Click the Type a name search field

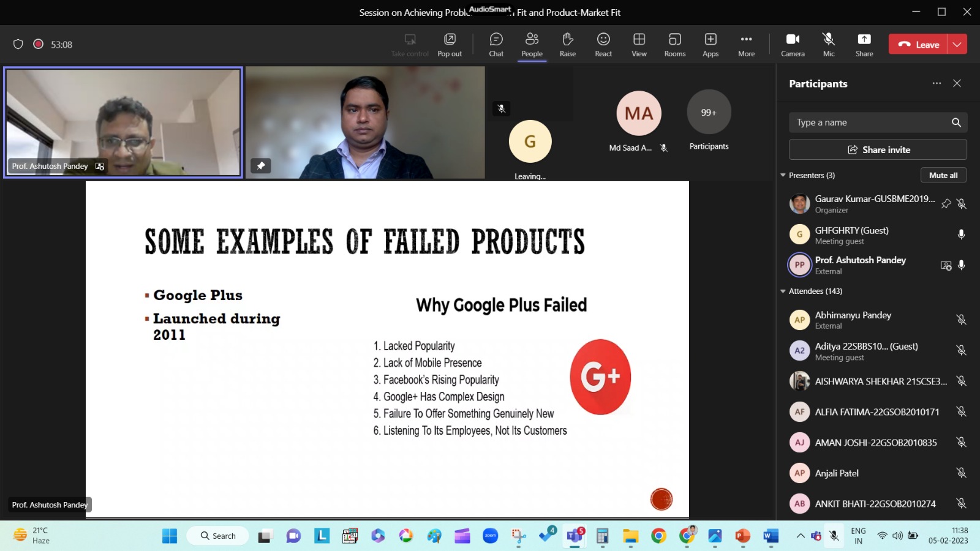point(870,122)
